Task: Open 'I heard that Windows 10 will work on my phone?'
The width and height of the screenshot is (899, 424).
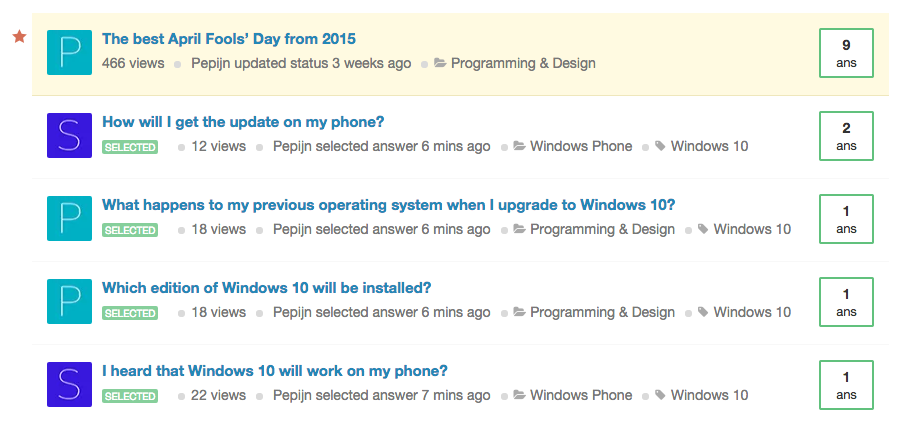Action: click(275, 371)
